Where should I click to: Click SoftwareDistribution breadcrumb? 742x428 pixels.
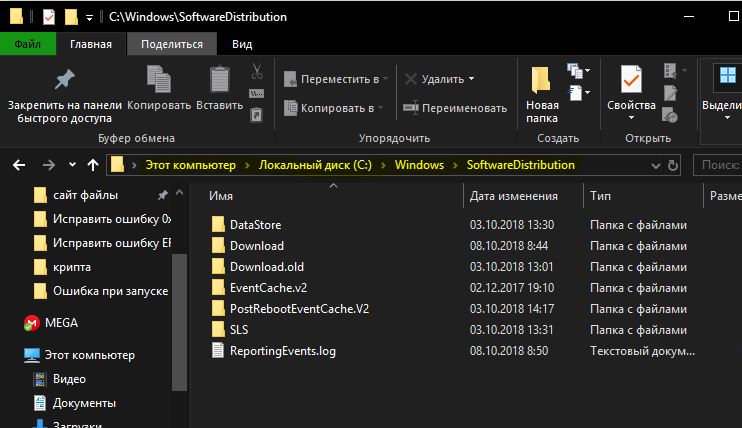pyautogui.click(x=521, y=165)
